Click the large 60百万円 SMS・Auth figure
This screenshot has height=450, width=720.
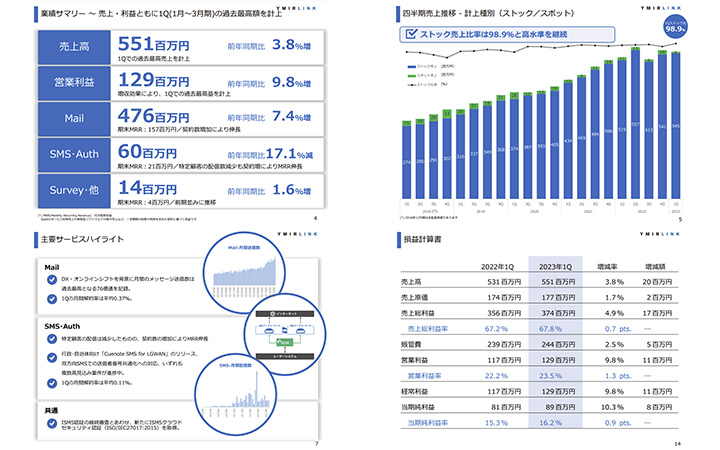coord(147,152)
